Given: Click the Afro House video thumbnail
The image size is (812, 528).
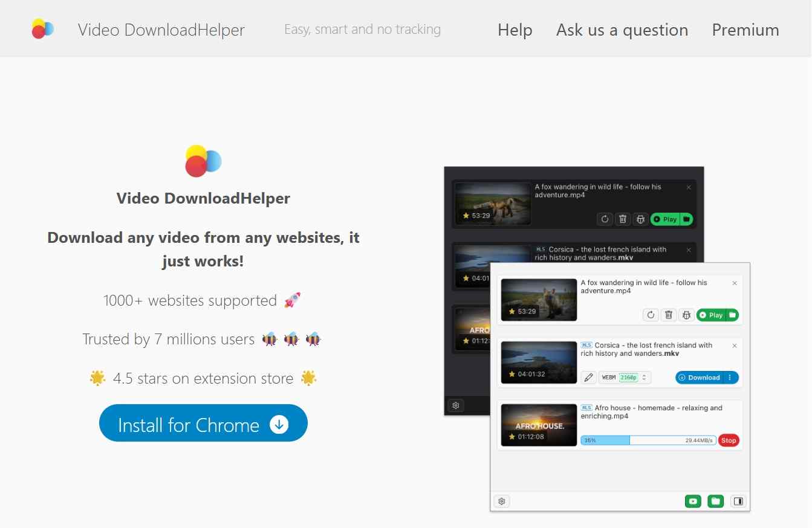Looking at the screenshot, I should click(x=539, y=425).
